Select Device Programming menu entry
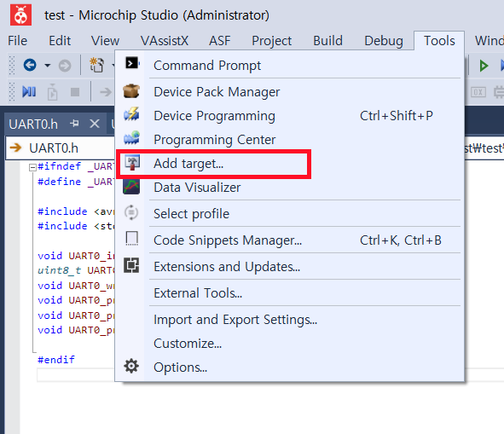This screenshot has width=504, height=434. point(290,116)
